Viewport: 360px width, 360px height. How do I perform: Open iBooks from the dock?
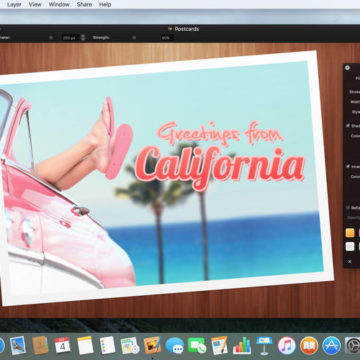309,345
